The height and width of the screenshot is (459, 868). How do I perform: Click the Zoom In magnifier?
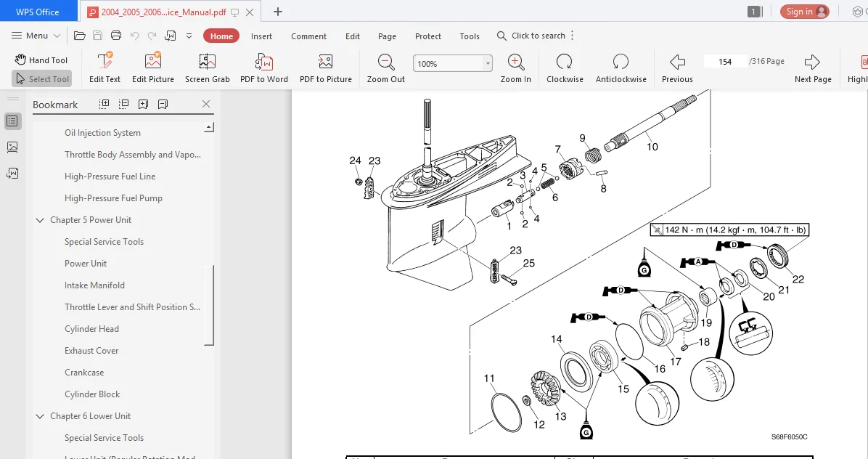point(515,68)
